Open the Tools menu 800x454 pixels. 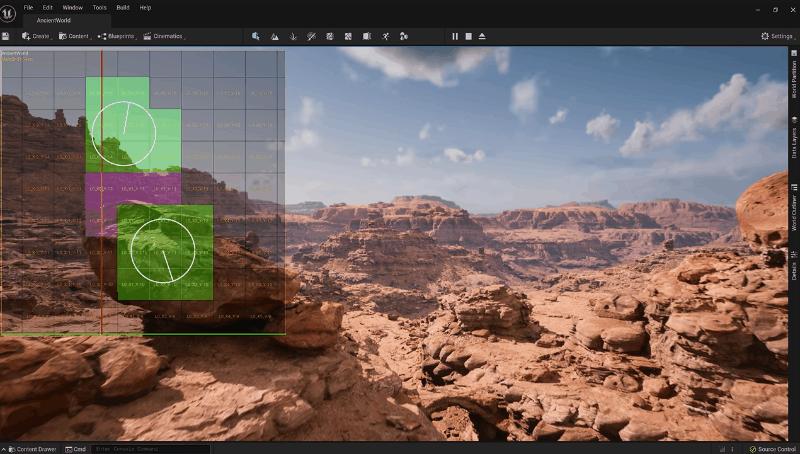tap(99, 7)
